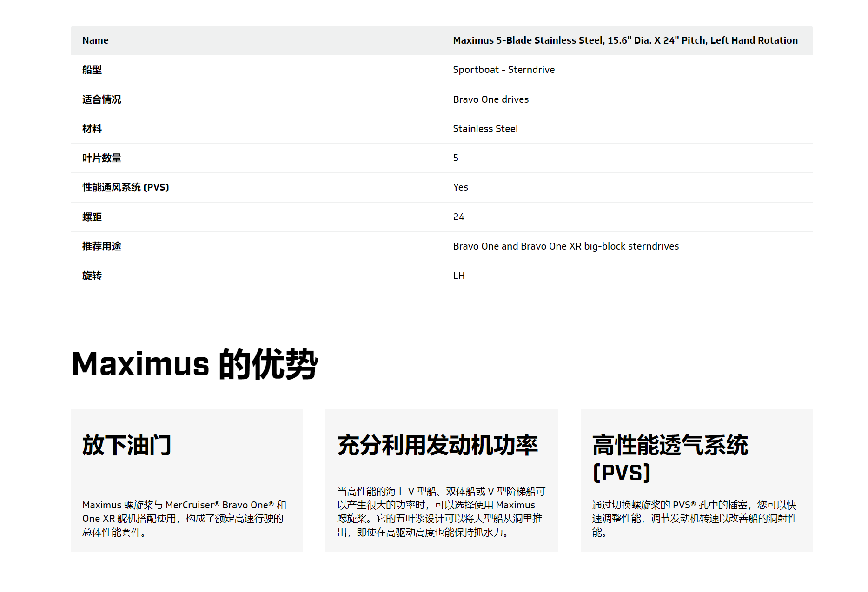Click the LH rotation value

(x=458, y=276)
